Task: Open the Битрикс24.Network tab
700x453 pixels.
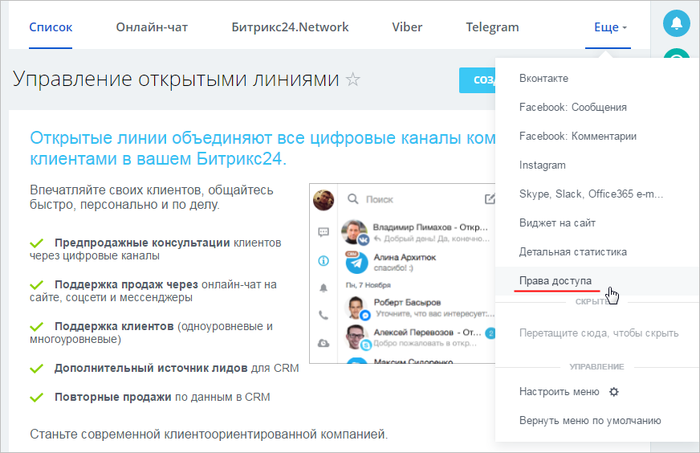Action: click(290, 27)
